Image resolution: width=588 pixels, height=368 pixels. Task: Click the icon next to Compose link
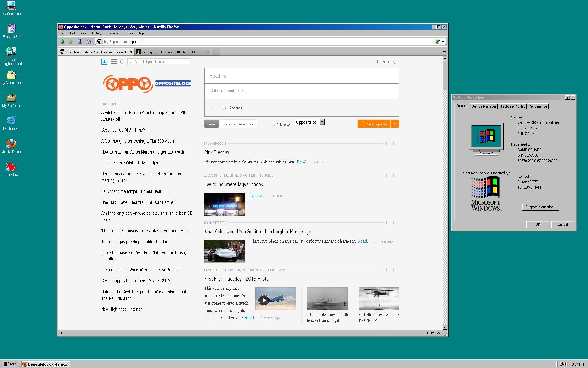394,62
